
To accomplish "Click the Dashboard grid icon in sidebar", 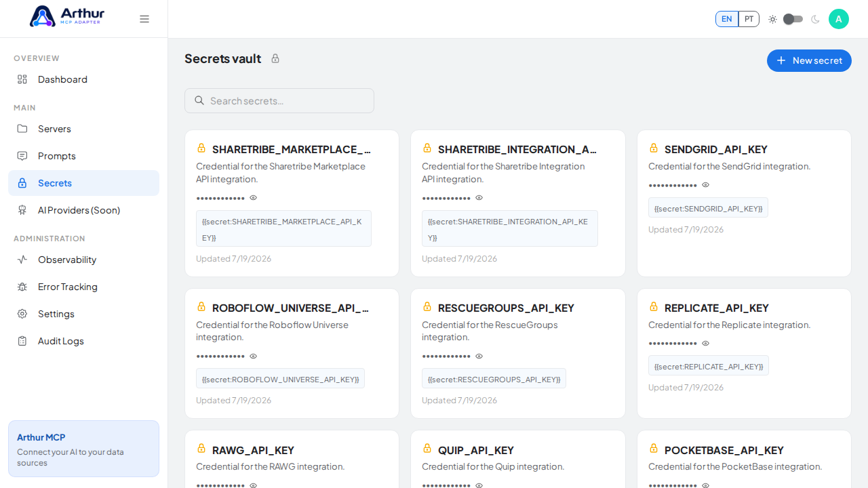I will 22,79.
